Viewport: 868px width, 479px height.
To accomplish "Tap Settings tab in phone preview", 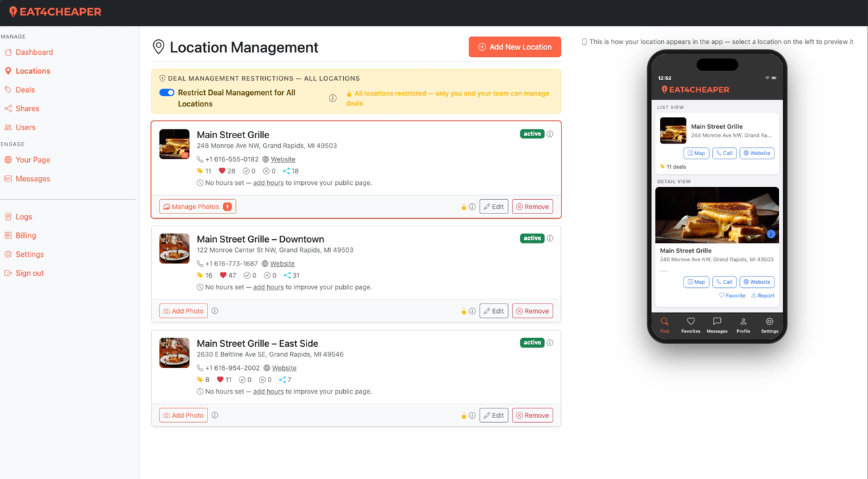I will 770,325.
